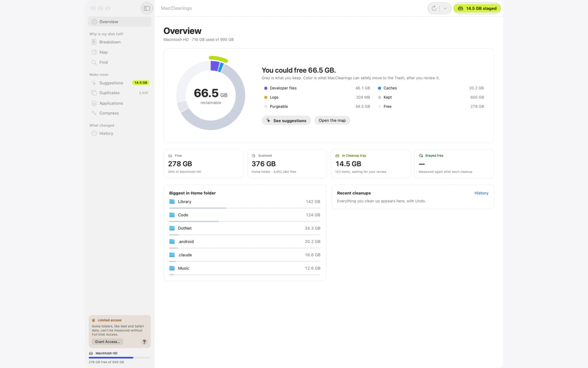Image resolution: width=588 pixels, height=368 pixels.
Task: Click the Kept legend entry
Action: [431, 97]
